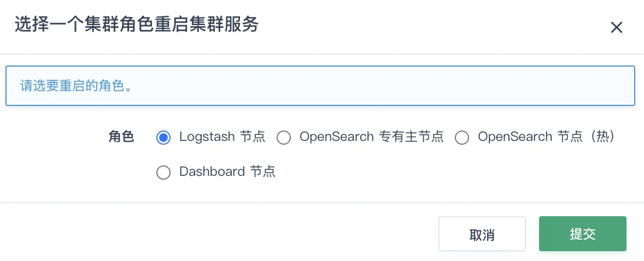Screen dimensions: 644x261
Task: Click the 角色 field label
Action: pos(121,137)
